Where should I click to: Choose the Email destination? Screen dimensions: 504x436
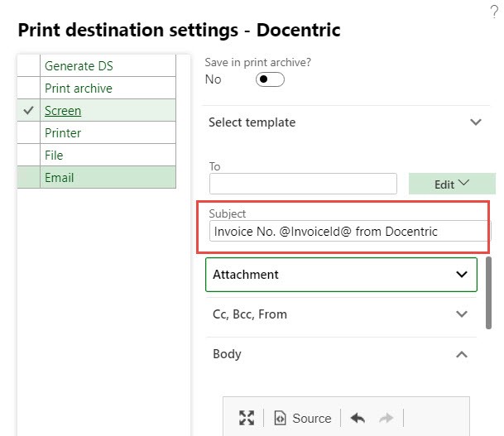(60, 178)
